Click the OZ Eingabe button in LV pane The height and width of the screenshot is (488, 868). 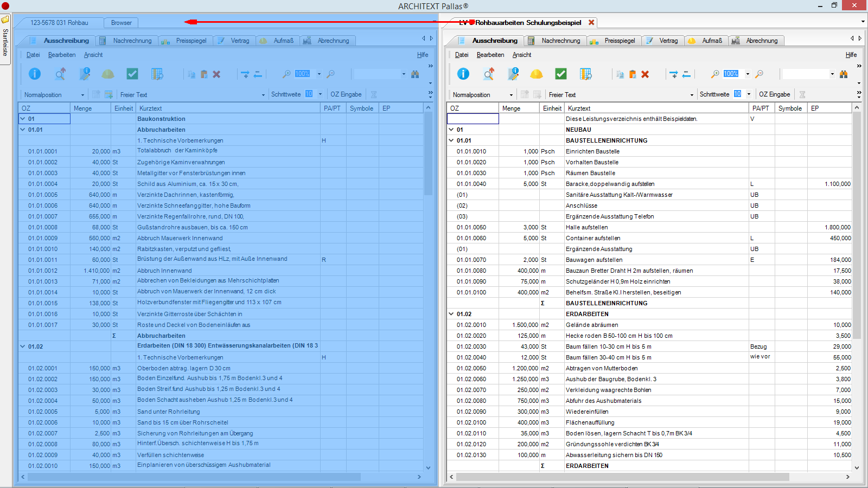click(x=775, y=94)
